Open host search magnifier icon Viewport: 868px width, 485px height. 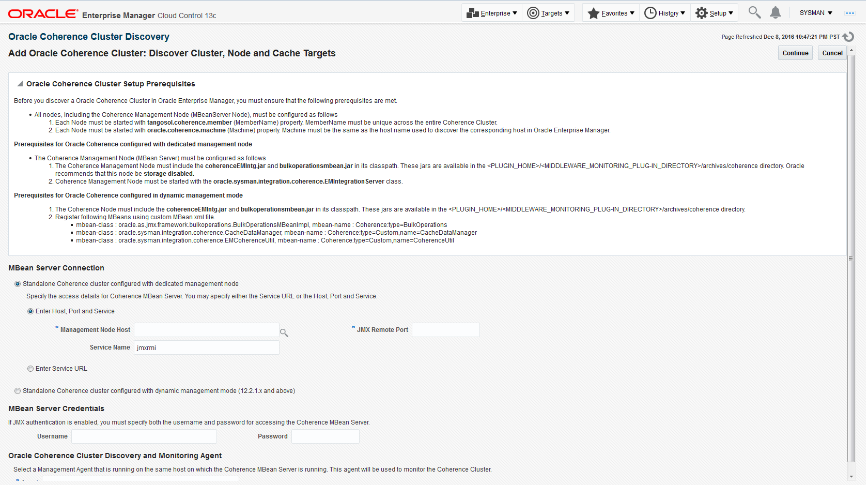284,332
